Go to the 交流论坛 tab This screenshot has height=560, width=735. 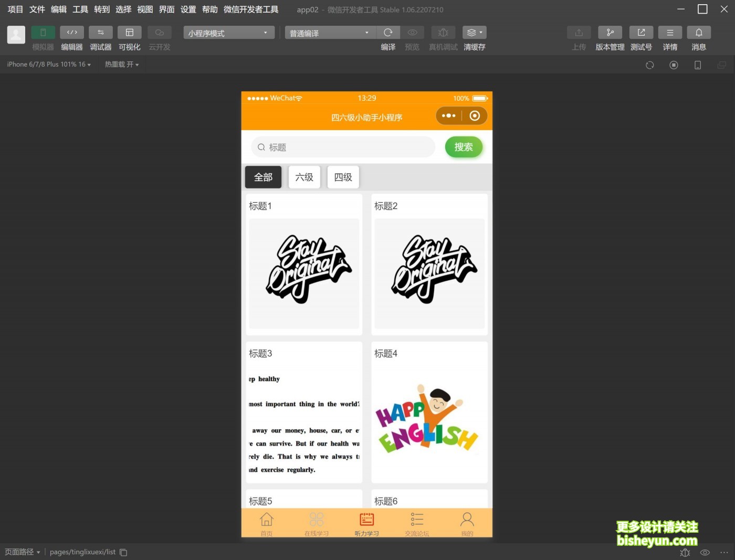tap(417, 523)
